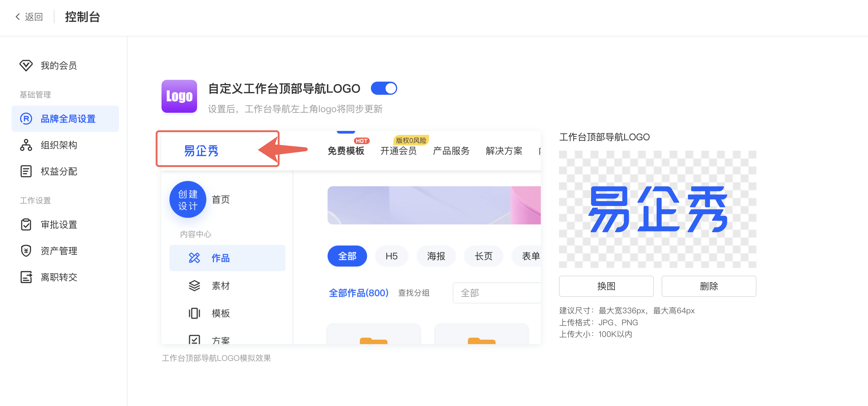Click the purple Logo thumbnail icon
868x406 pixels.
pos(179,96)
